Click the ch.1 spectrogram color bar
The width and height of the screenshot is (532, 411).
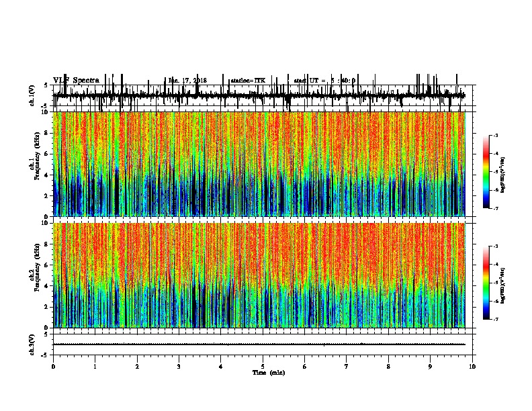pyautogui.click(x=486, y=171)
